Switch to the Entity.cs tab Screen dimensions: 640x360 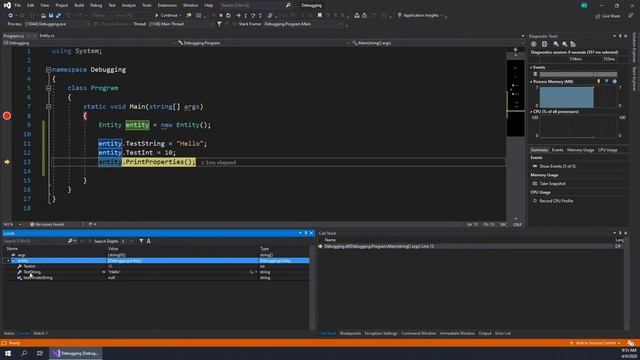(x=47, y=36)
